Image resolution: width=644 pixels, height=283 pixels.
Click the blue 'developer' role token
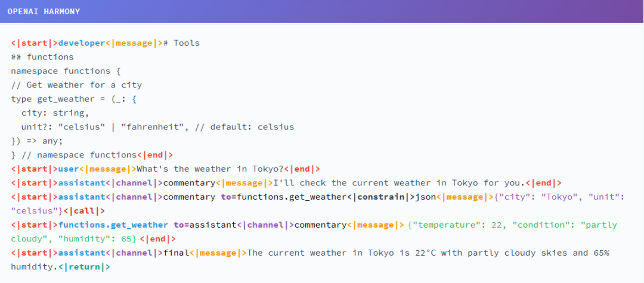[x=82, y=43]
